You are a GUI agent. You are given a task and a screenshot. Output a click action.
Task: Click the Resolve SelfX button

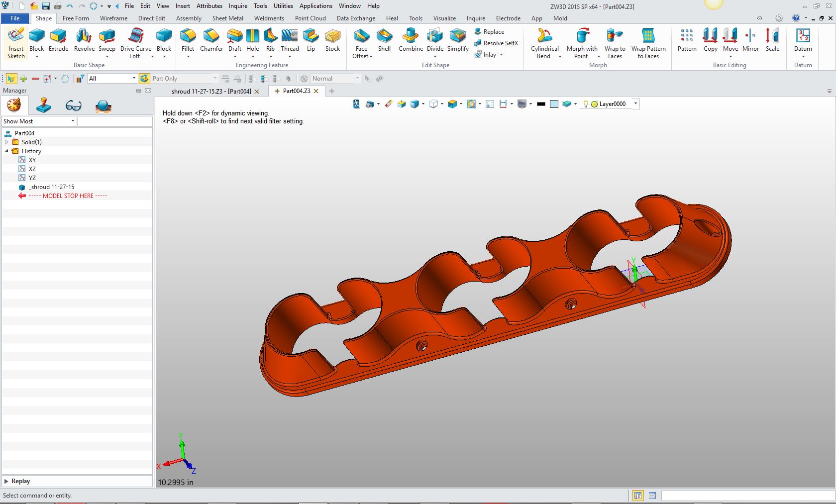[x=500, y=43]
